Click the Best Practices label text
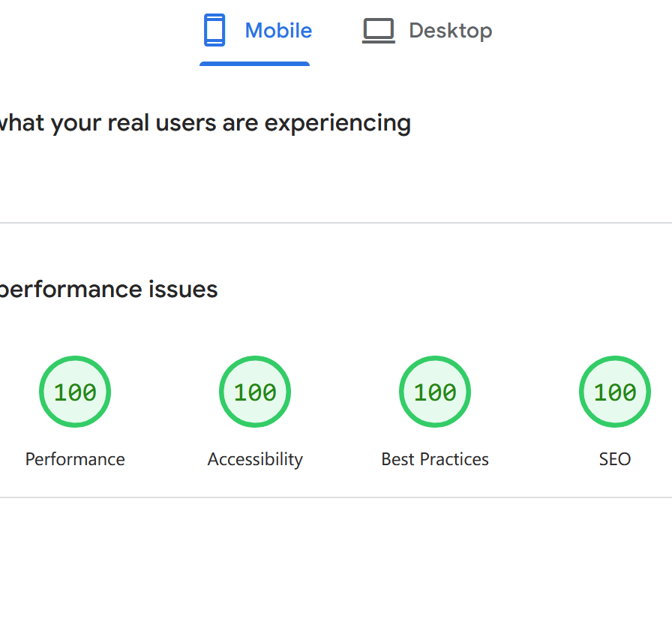 point(435,459)
